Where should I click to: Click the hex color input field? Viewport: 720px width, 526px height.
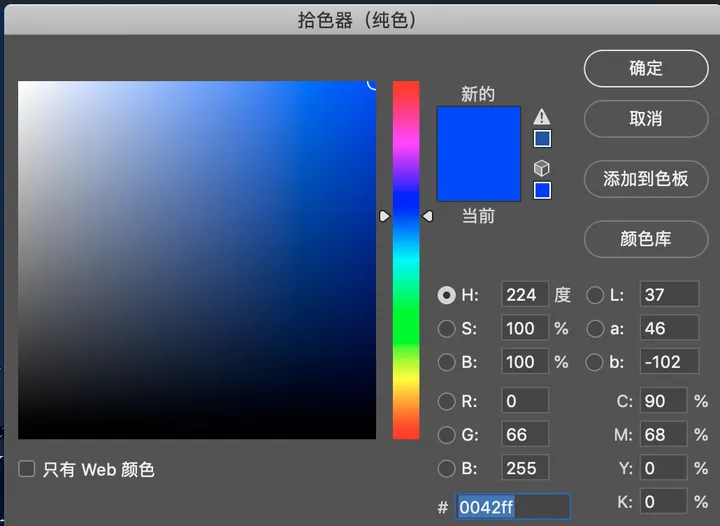point(513,507)
